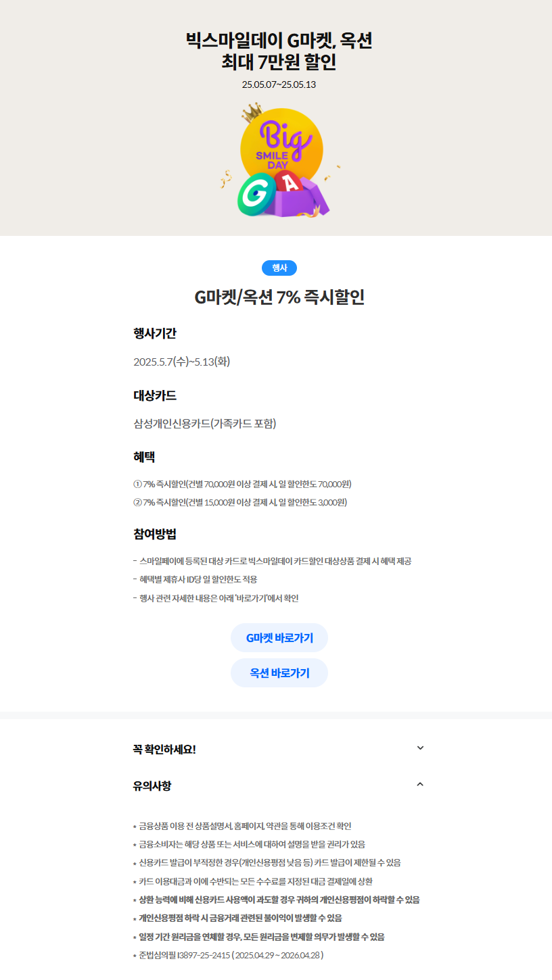
Task: Click the 준법심의필 I3897-25-2415 line
Action: click(229, 956)
